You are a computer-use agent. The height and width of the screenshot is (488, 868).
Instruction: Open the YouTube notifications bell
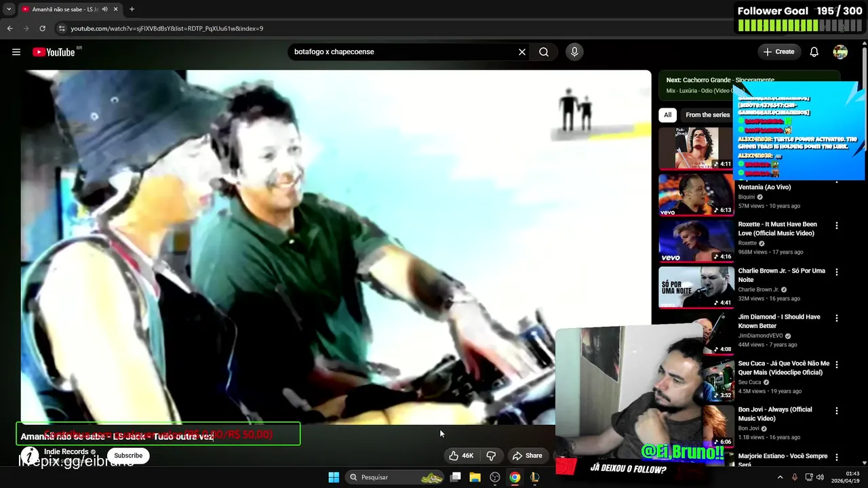[x=814, y=52]
